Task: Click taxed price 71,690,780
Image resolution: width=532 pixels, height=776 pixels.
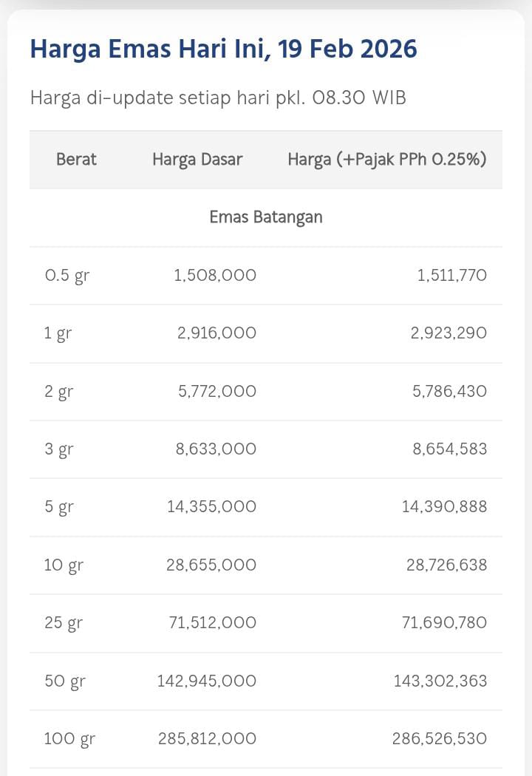Action: [444, 623]
